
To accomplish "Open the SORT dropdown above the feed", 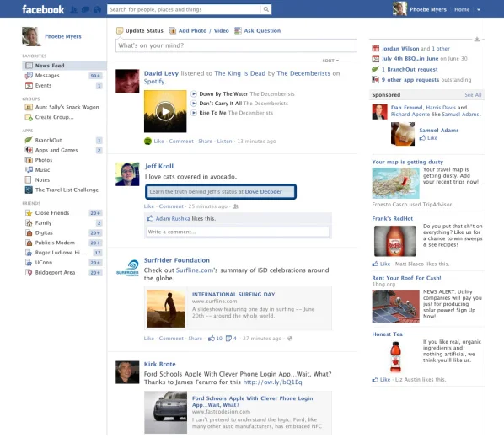I will (330, 61).
